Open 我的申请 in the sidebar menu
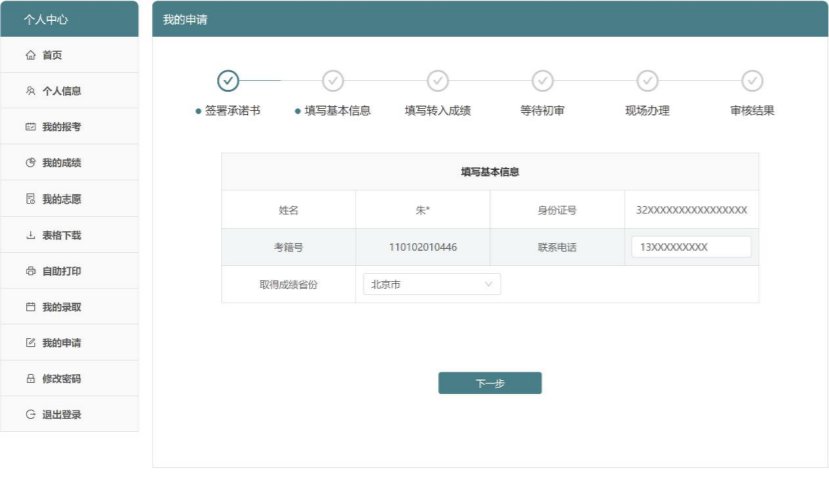Image resolution: width=829 pixels, height=496 pixels. (x=61, y=343)
